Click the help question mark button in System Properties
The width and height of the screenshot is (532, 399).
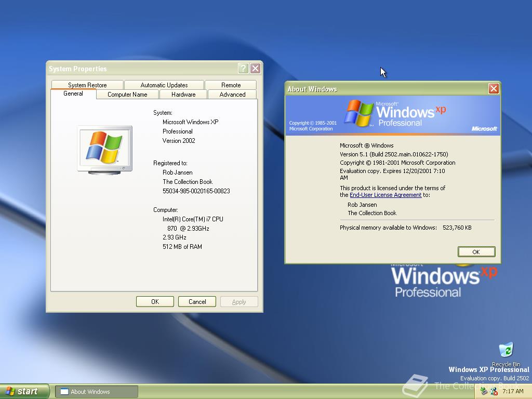click(x=243, y=69)
